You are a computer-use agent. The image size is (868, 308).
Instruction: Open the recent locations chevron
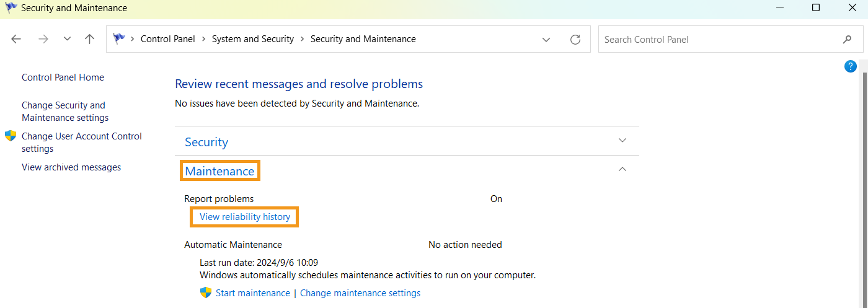[x=67, y=39]
